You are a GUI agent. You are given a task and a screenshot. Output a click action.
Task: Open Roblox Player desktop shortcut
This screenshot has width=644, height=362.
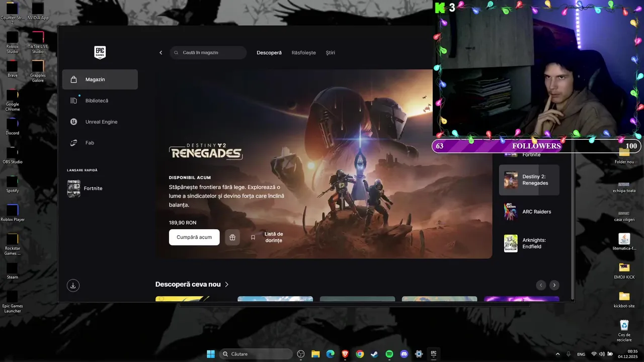pos(12,214)
